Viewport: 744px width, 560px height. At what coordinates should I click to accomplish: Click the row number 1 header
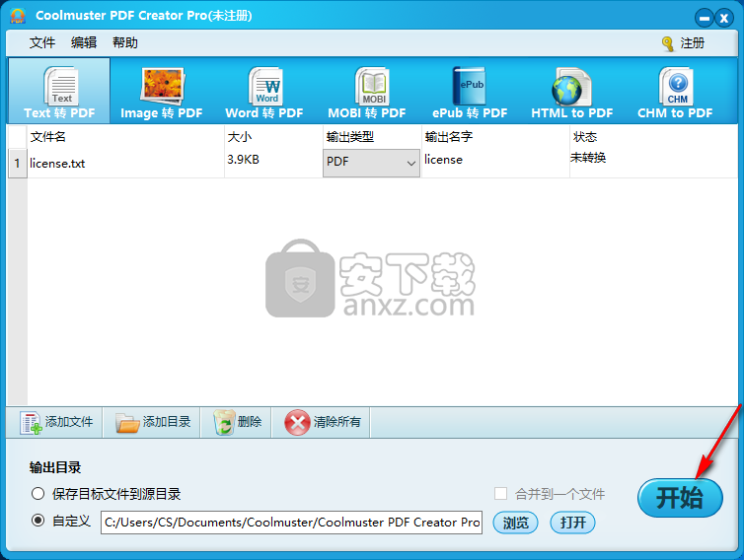click(18, 163)
